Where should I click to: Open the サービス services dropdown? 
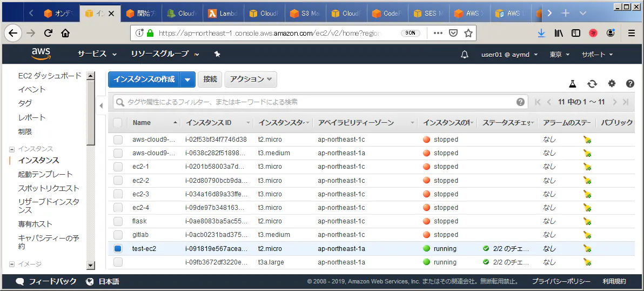(x=97, y=54)
